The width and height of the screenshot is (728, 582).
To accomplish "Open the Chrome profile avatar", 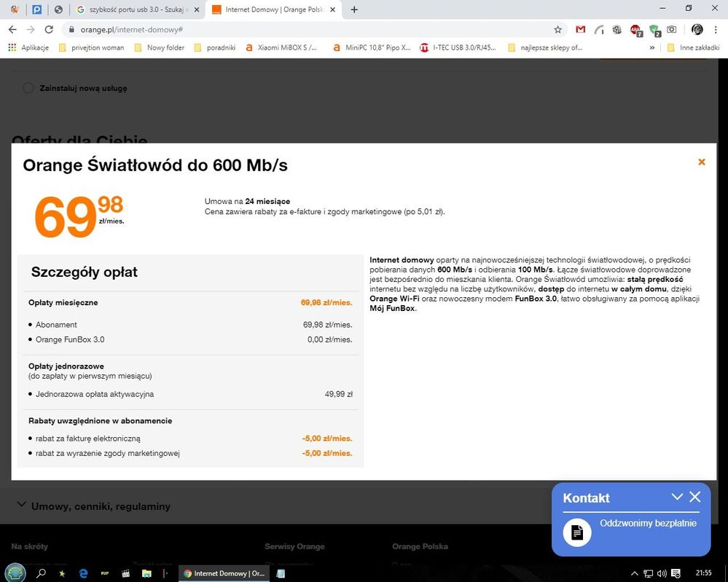I will [697, 30].
